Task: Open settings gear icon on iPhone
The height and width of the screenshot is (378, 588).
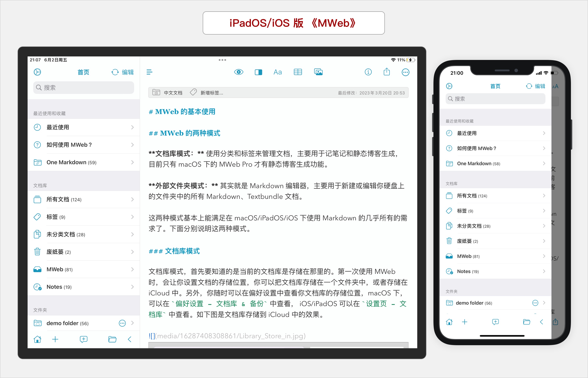Action: (449, 86)
